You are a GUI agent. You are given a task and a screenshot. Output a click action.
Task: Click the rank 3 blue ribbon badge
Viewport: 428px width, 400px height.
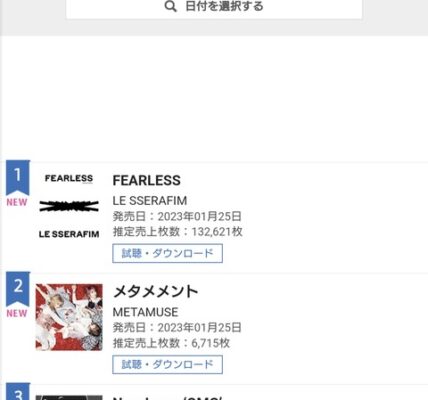pyautogui.click(x=18, y=392)
